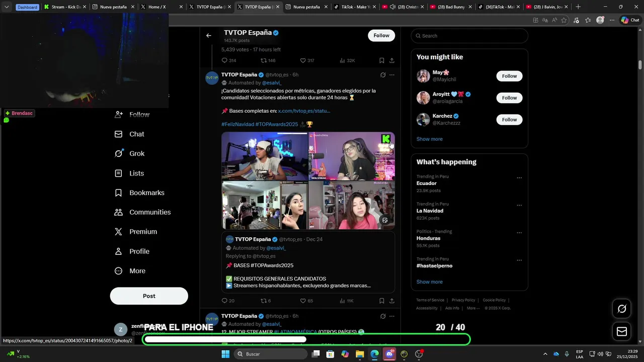Screen dimensions: 644x362
Task: Follow Karchez
Action: (509, 120)
